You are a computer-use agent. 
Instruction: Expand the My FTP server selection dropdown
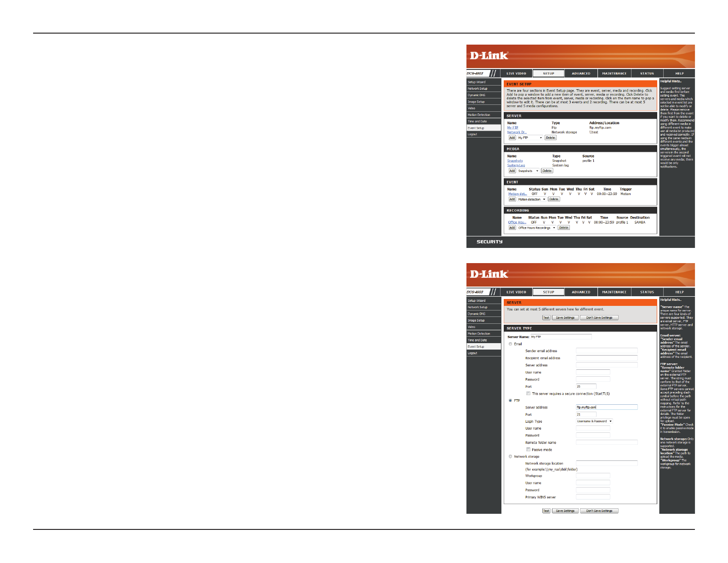530,138
